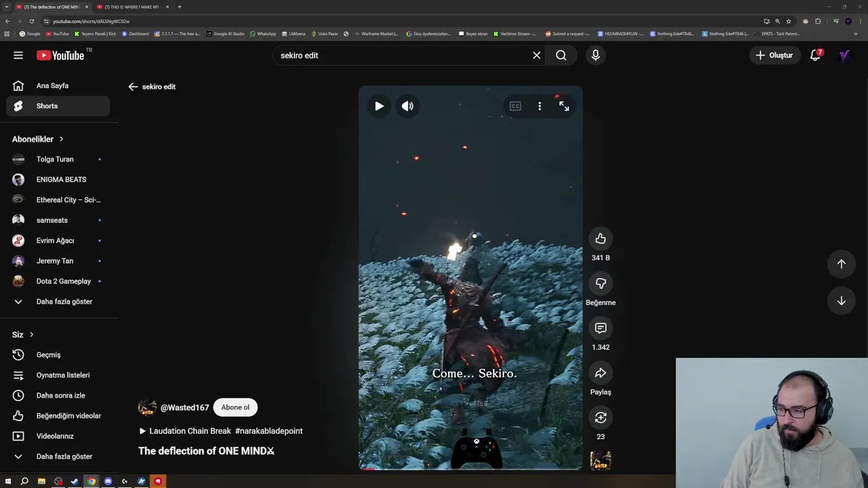Reload the page in Chrome
Screen dimensions: 868x488
pyautogui.click(x=31, y=21)
